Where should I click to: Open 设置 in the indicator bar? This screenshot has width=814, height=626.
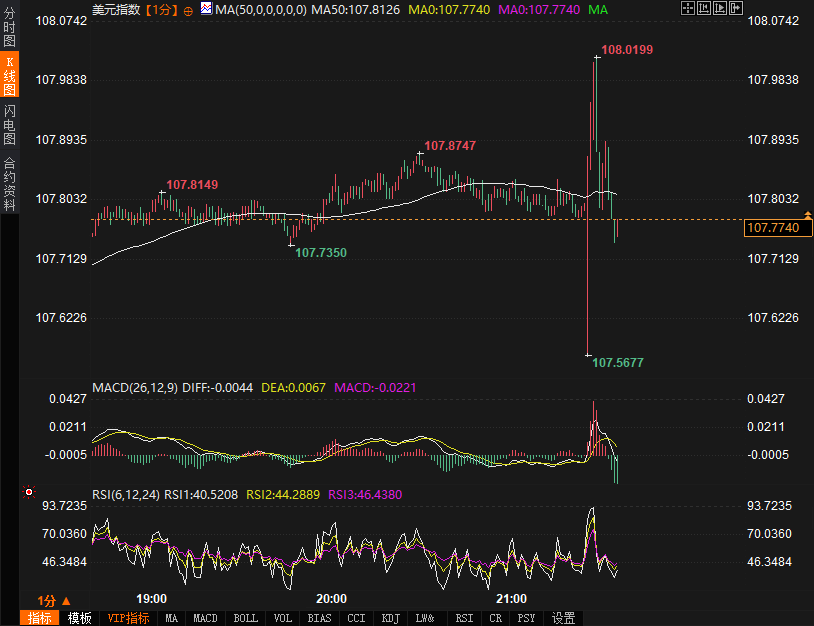pos(564,618)
